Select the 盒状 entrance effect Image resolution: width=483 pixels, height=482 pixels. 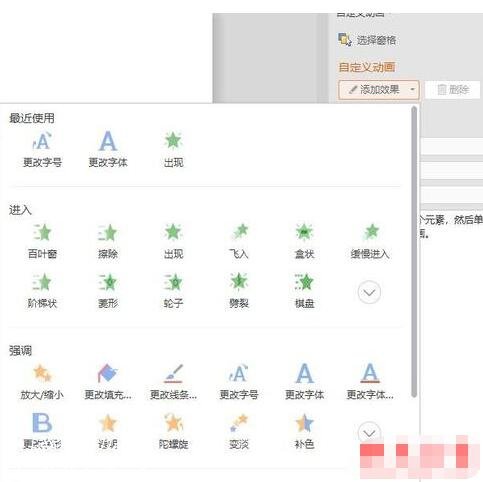[x=304, y=241]
